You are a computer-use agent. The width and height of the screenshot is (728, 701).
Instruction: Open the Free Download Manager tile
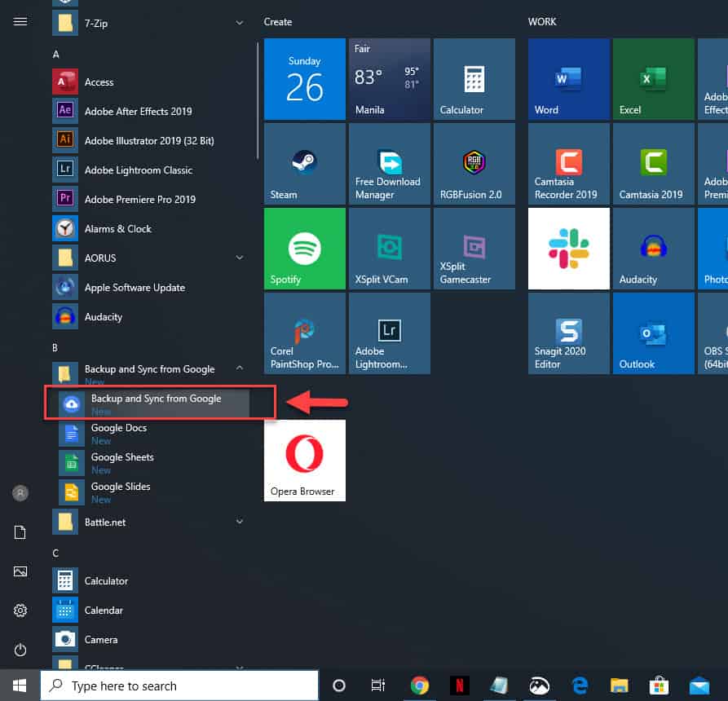[390, 163]
